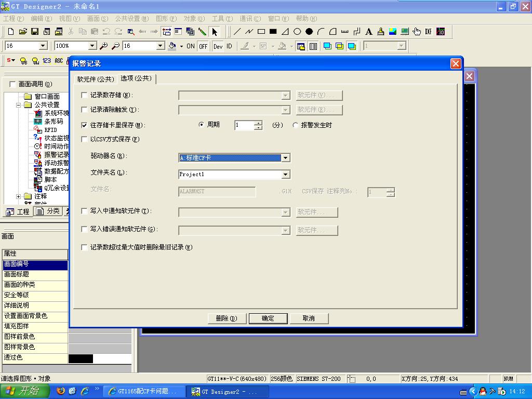Open the 文件夹名 folder name dropdown
532x399 pixels.
[x=285, y=175]
